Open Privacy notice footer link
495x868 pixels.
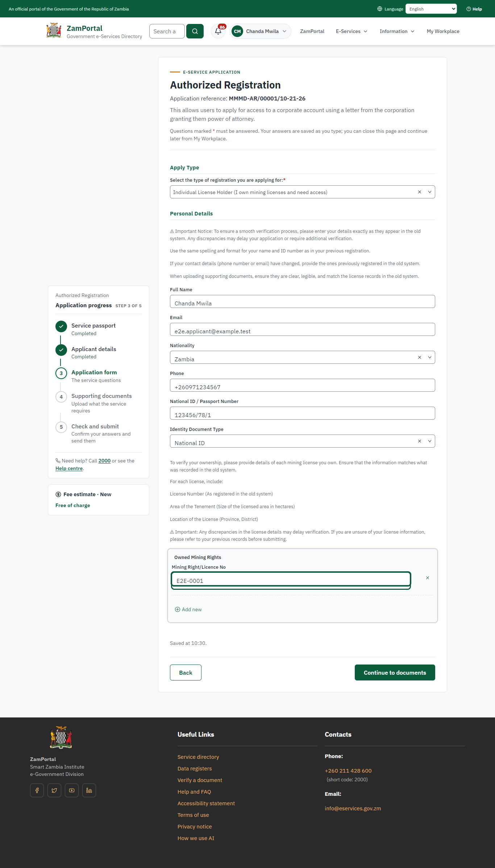point(195,826)
